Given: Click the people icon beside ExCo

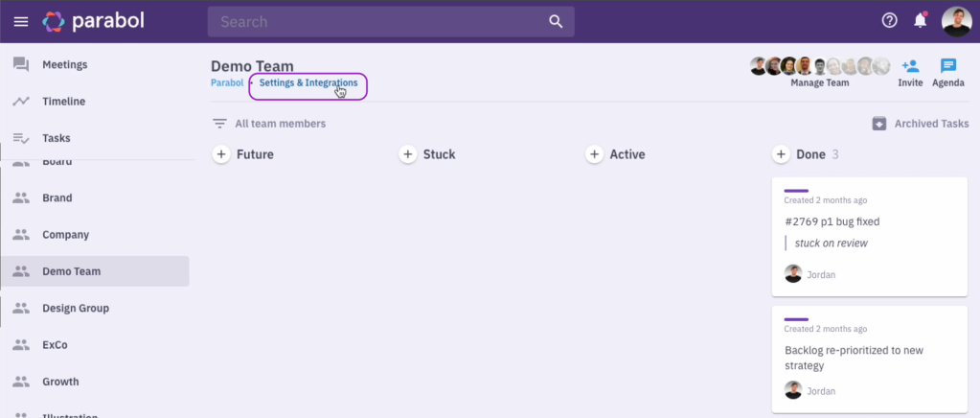Looking at the screenshot, I should point(21,345).
